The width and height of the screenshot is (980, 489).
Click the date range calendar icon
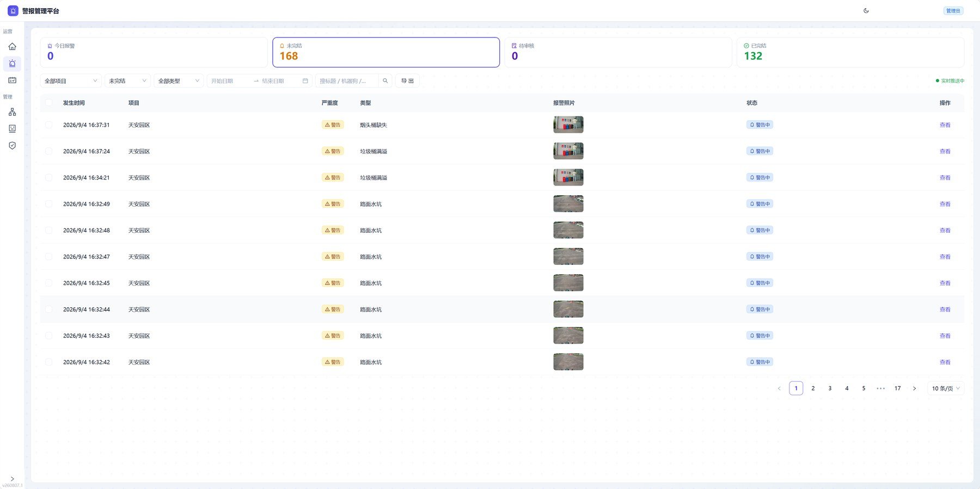point(305,81)
